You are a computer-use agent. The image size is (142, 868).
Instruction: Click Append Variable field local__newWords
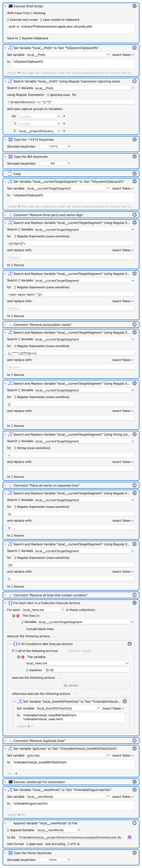57,830
